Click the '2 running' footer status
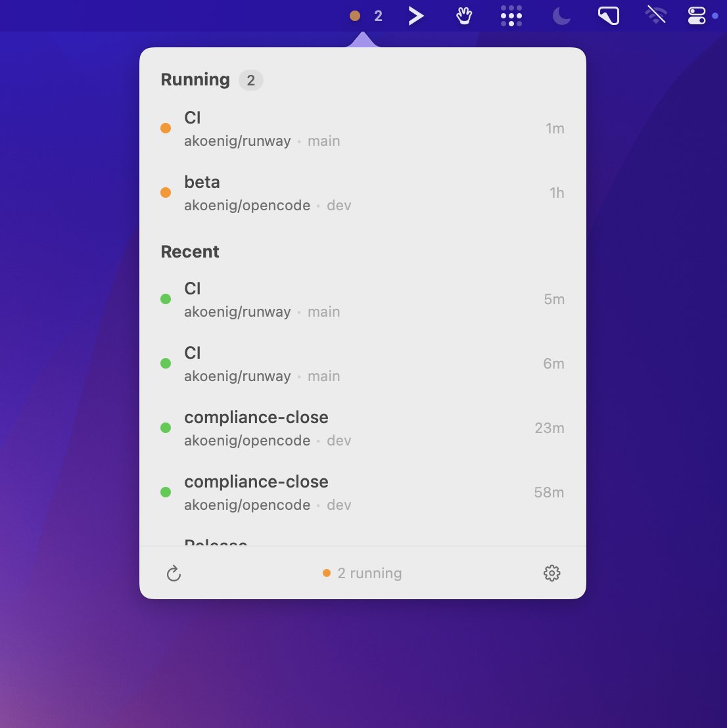 coord(362,574)
